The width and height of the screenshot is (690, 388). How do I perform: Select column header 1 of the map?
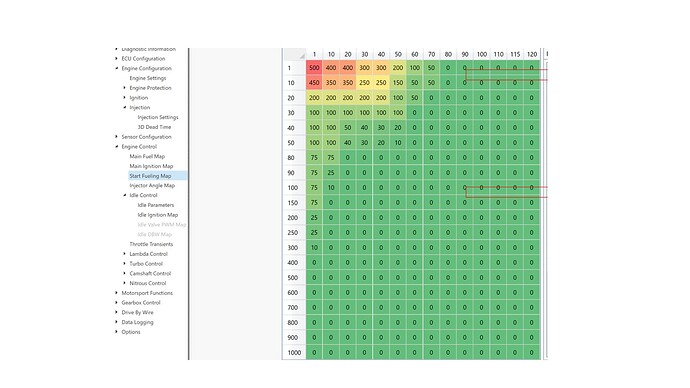(314, 54)
